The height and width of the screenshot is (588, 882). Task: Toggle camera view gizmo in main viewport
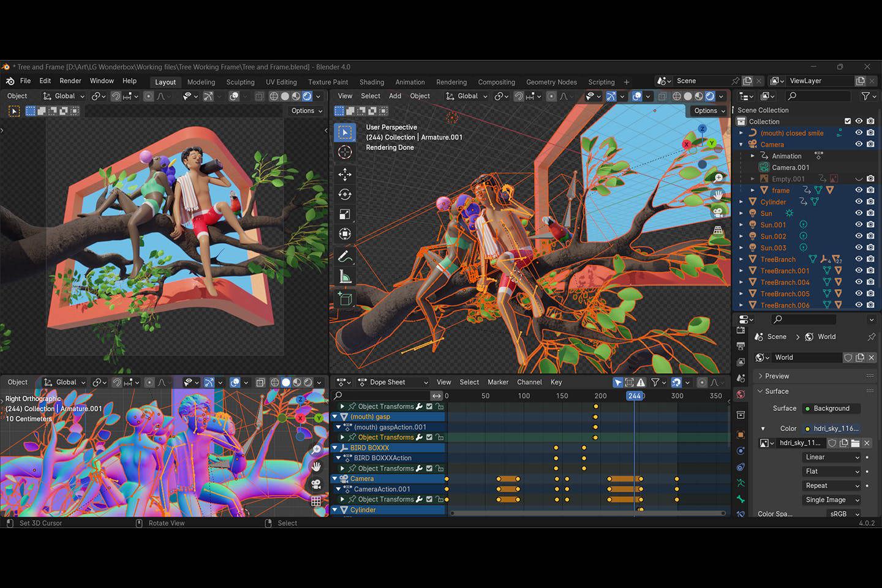[718, 212]
